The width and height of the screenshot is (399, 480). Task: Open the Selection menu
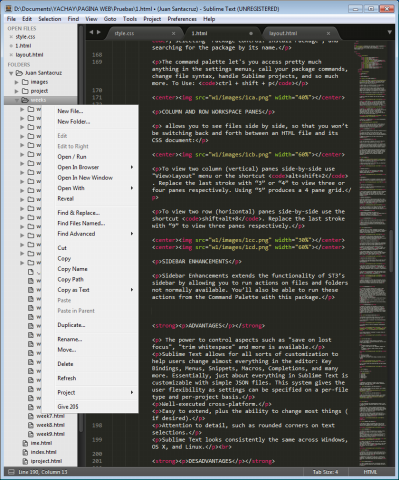[x=50, y=19]
